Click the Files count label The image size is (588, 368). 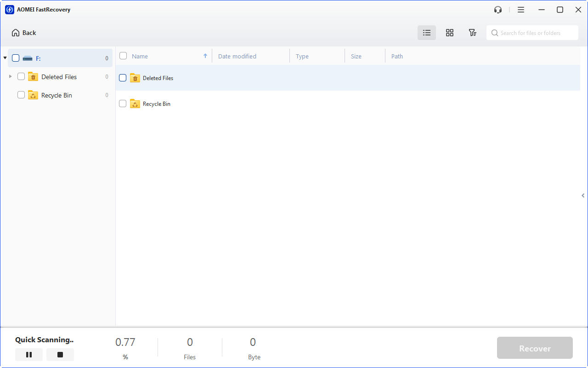[190, 357]
